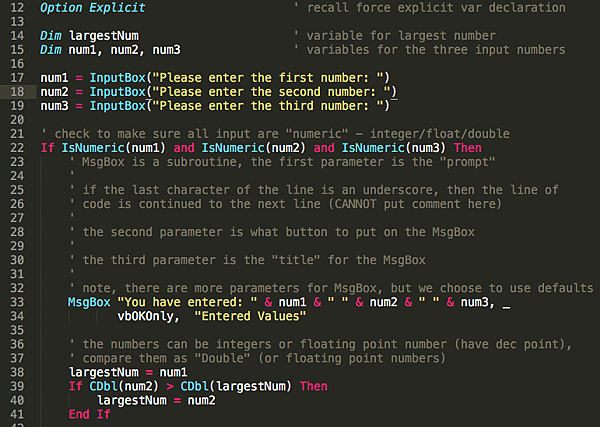
Task: Click line number 33 in the gutter
Action: [x=17, y=302]
